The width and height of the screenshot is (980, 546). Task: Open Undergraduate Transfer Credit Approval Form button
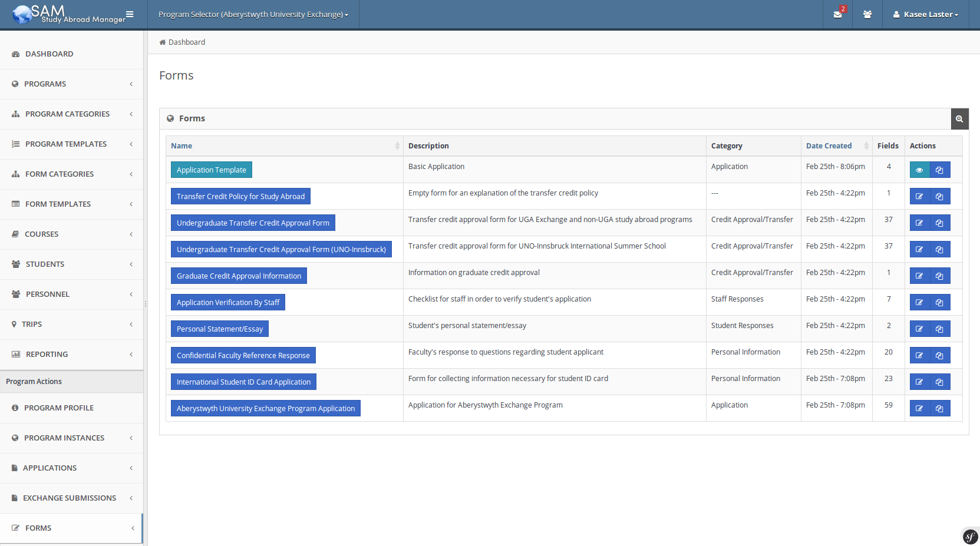tap(253, 223)
